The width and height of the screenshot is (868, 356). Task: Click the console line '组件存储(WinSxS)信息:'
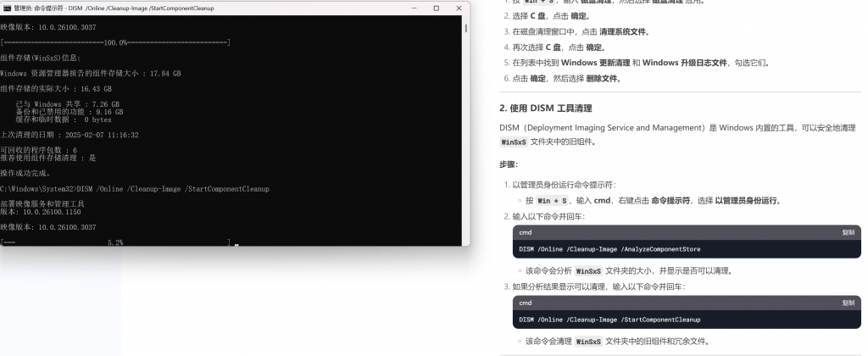[41, 58]
